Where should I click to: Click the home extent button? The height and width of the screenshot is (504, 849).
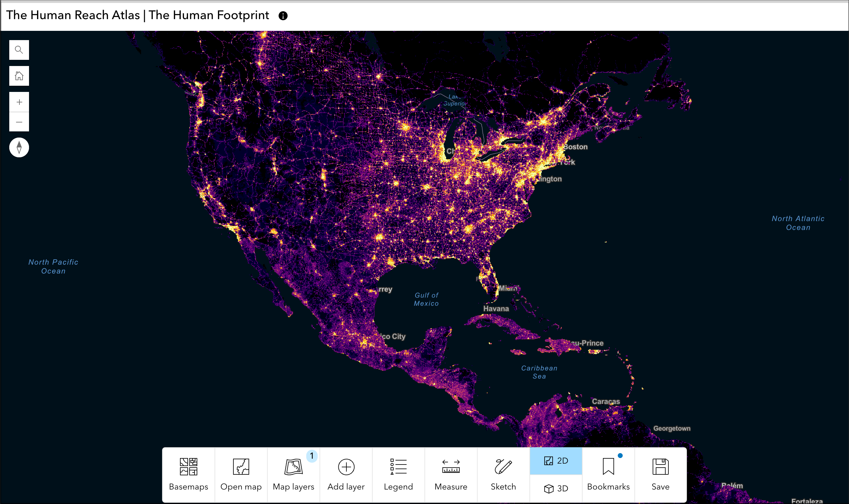click(x=19, y=76)
